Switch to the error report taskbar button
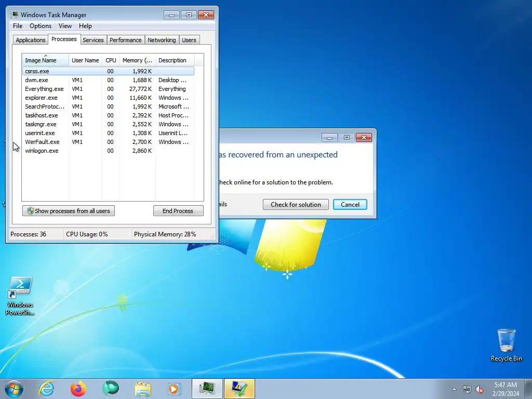 click(x=239, y=389)
